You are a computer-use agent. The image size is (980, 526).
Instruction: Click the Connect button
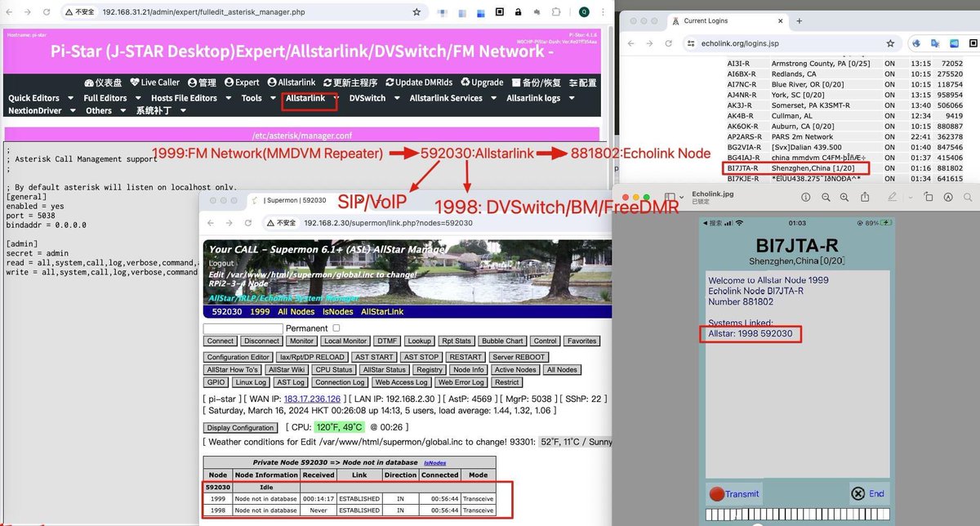pyautogui.click(x=220, y=341)
